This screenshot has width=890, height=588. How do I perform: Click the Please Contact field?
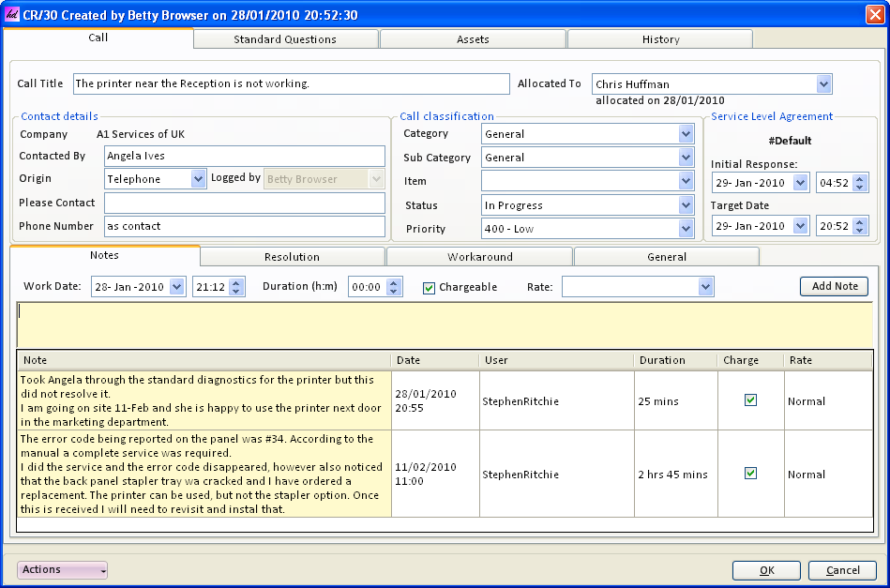(x=245, y=203)
